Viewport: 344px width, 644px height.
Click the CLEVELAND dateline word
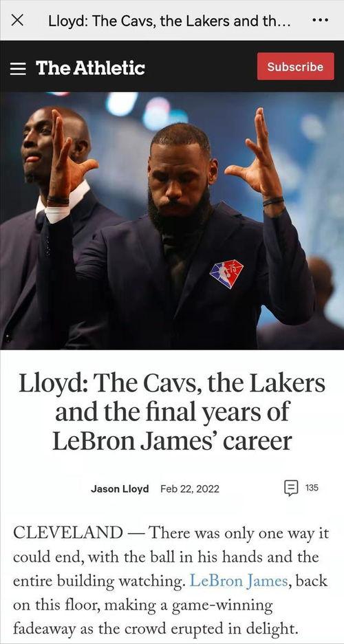point(67,533)
